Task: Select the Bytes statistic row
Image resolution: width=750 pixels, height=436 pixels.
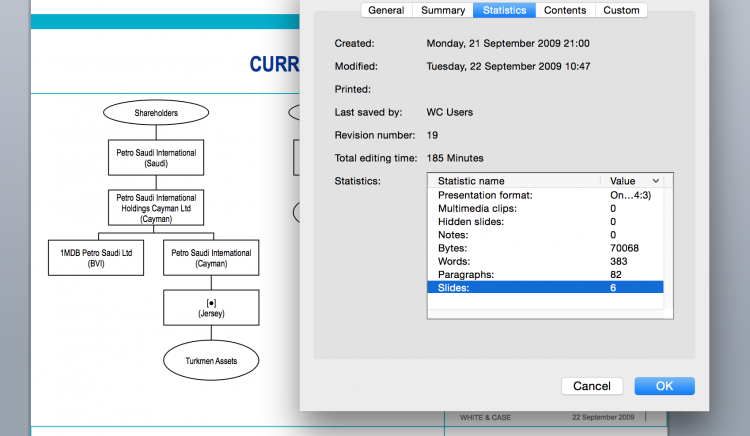Action: click(545, 248)
